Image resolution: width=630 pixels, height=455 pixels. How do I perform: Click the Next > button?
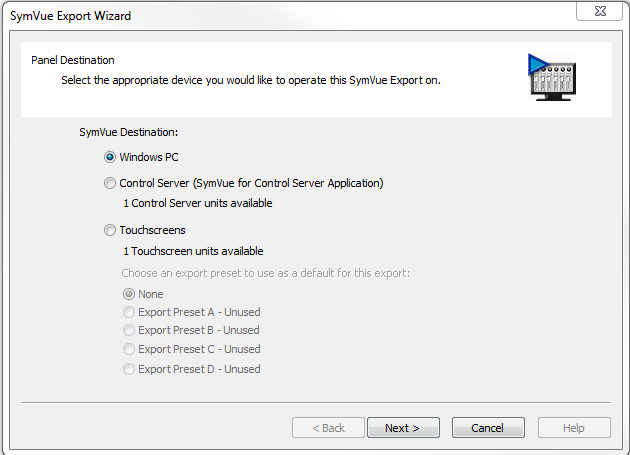pyautogui.click(x=403, y=428)
